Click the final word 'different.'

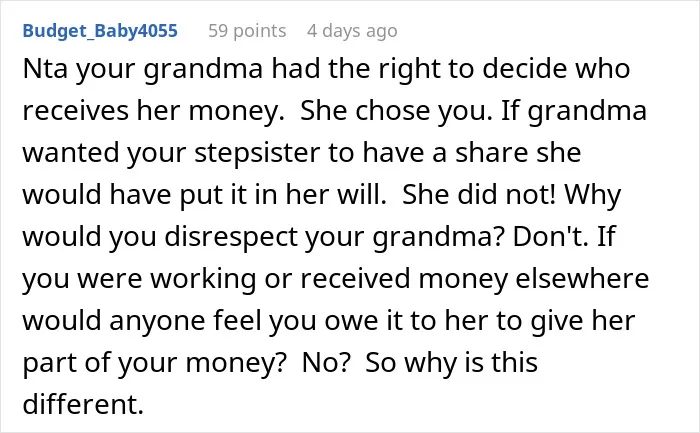(x=83, y=404)
